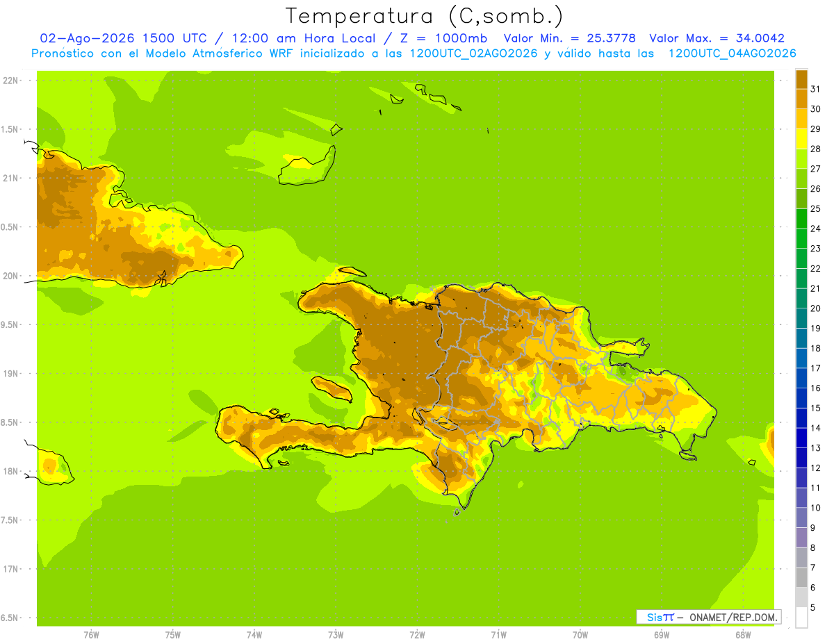Click the "31" colorbar scale label
This screenshot has width=834, height=644.
pos(816,89)
